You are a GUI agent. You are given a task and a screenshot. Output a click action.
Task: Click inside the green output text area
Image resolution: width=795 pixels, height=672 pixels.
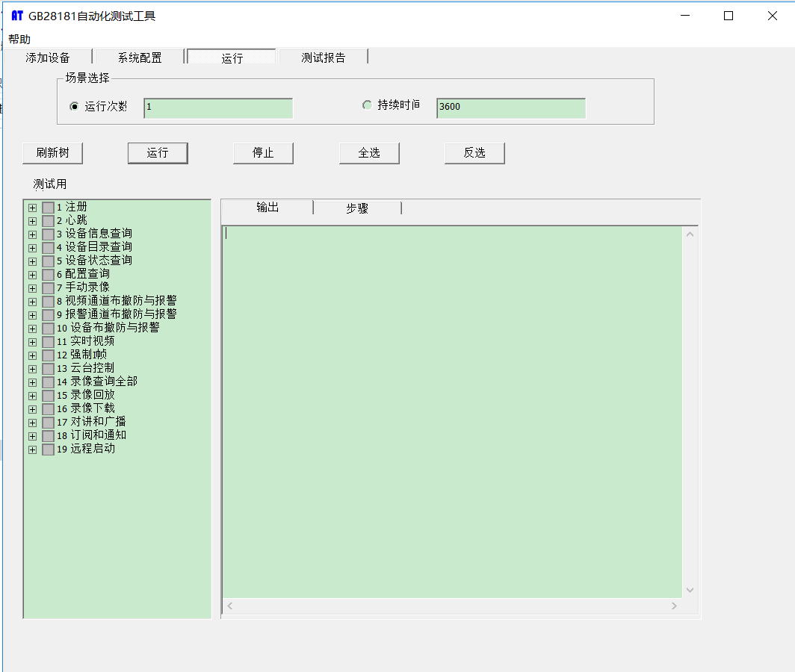click(x=452, y=412)
